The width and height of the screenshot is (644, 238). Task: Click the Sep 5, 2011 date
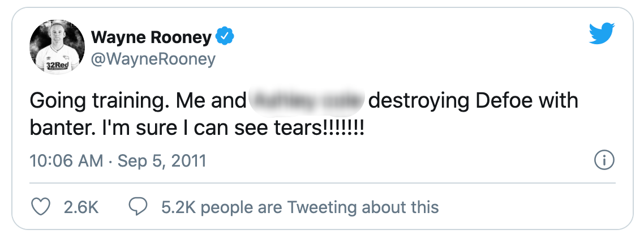pos(161,161)
